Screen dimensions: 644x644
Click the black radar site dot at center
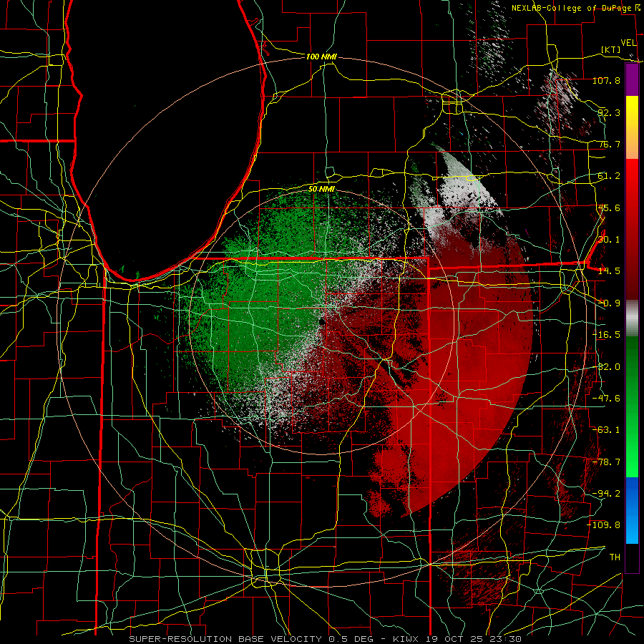point(322,322)
